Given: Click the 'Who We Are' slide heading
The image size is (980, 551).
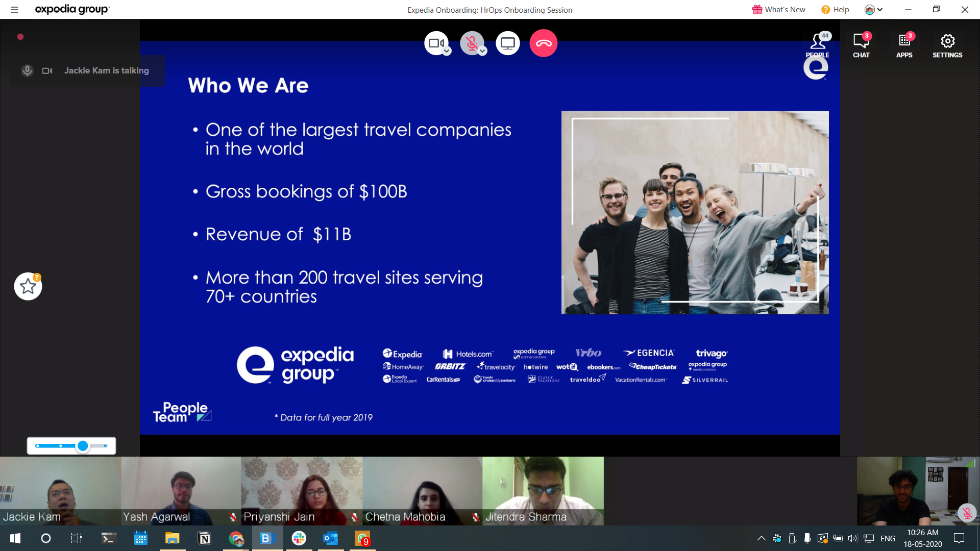Looking at the screenshot, I should 248,85.
